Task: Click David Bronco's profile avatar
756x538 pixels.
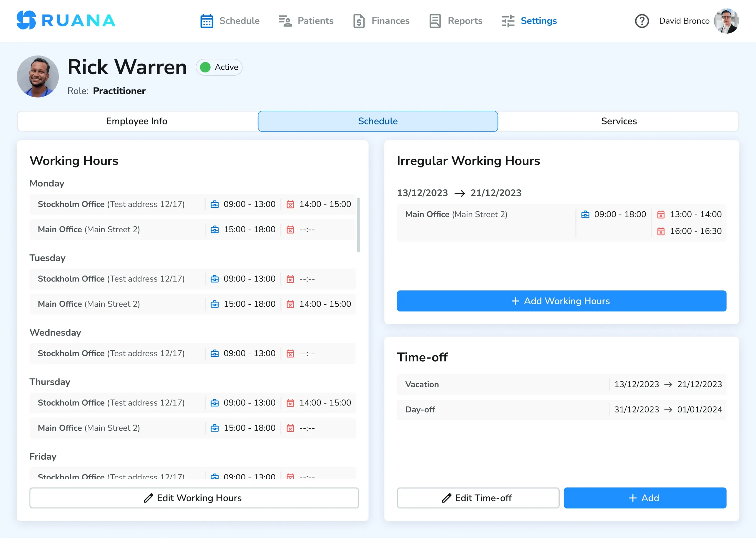Action: [x=726, y=21]
